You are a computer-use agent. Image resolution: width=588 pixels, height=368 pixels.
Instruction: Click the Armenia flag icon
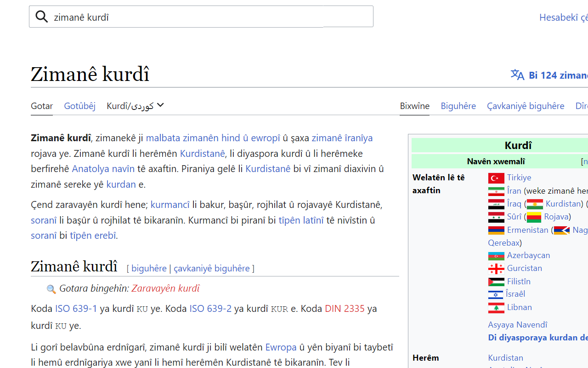(496, 230)
